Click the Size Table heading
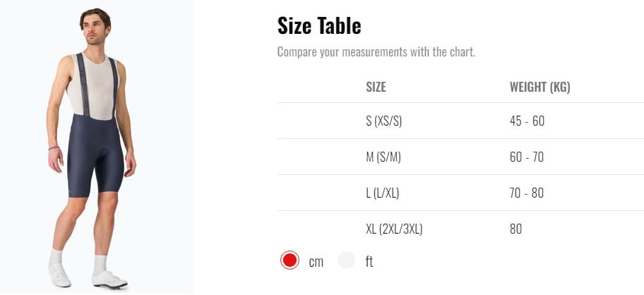The width and height of the screenshot is (644, 295). click(319, 26)
